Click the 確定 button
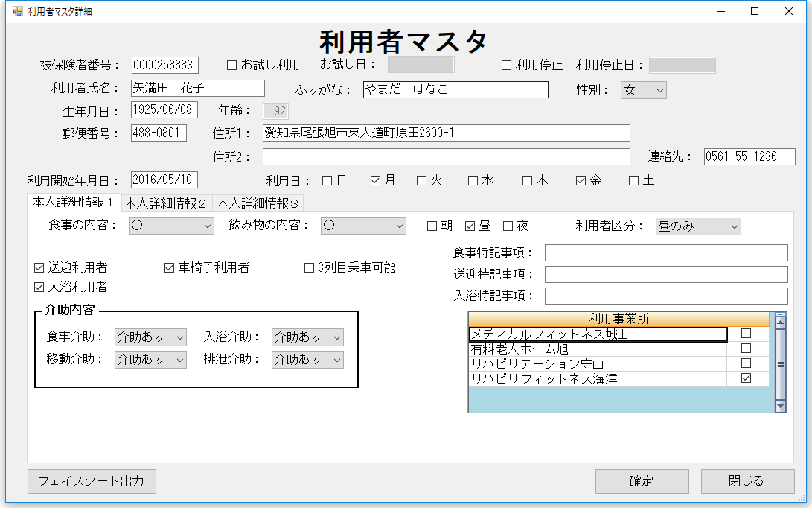The image size is (812, 508). click(x=642, y=481)
